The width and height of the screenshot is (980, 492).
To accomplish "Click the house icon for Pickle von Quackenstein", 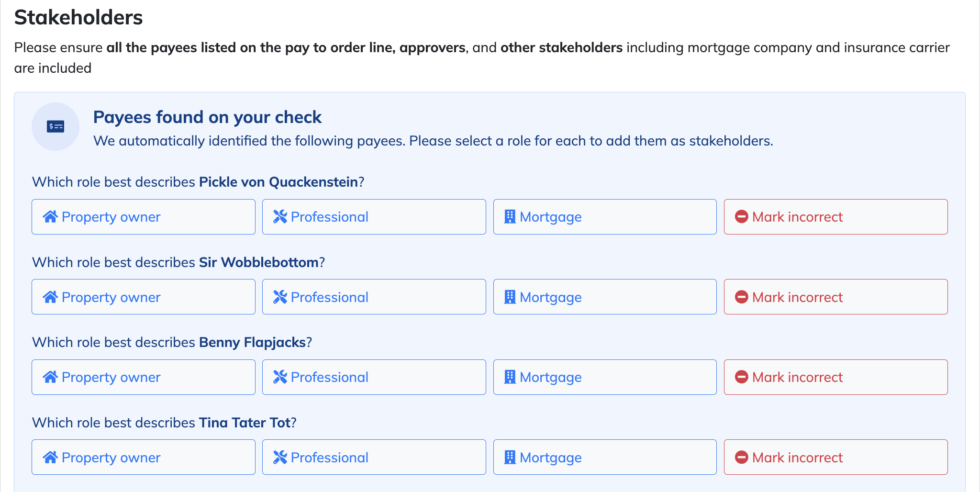I will 50,217.
